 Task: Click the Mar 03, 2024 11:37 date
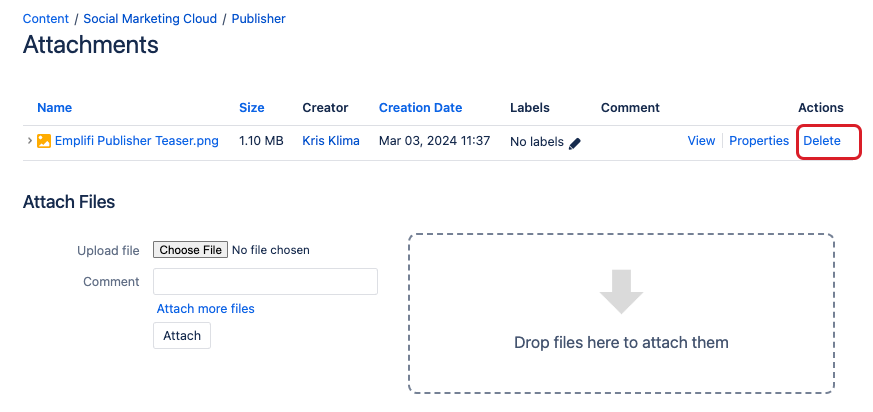pyautogui.click(x=434, y=141)
